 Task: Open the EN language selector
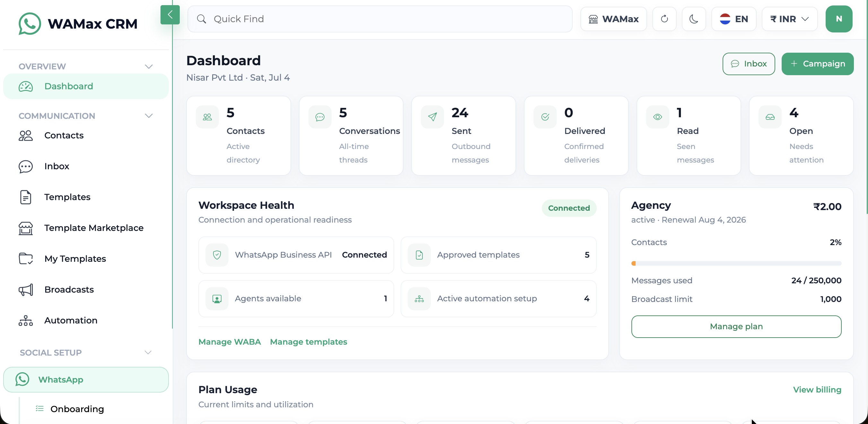coord(733,19)
